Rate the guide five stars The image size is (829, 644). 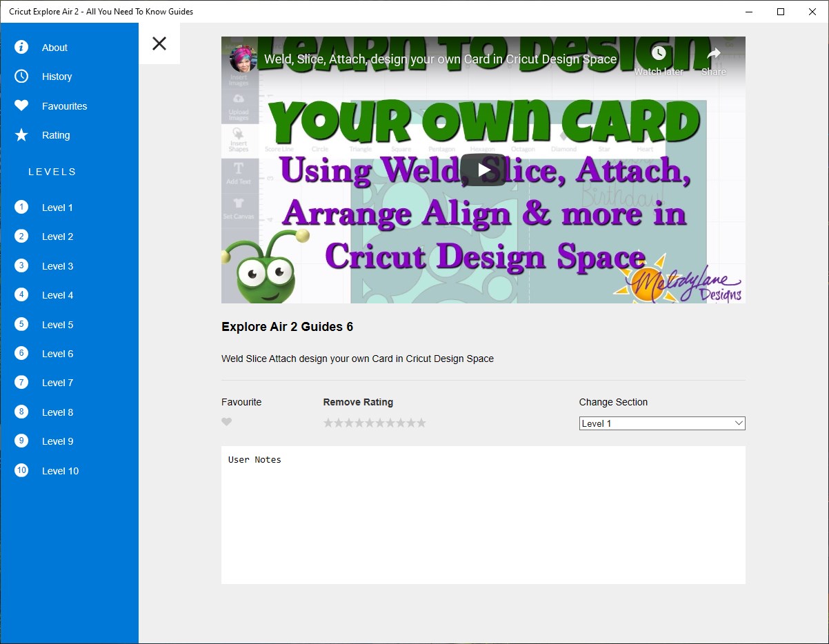point(370,423)
